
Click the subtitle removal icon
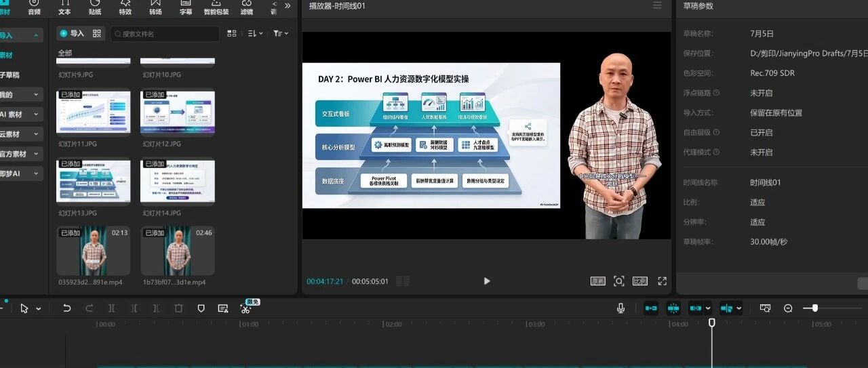click(223, 308)
